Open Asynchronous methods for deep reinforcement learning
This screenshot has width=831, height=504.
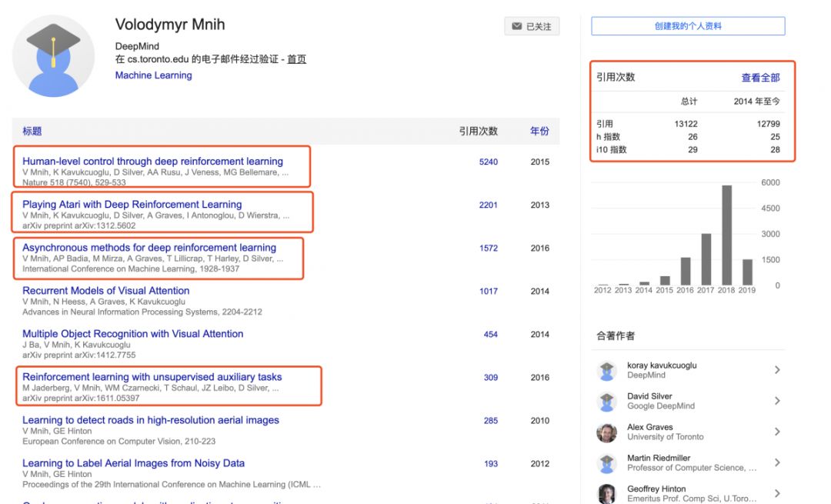click(x=149, y=248)
